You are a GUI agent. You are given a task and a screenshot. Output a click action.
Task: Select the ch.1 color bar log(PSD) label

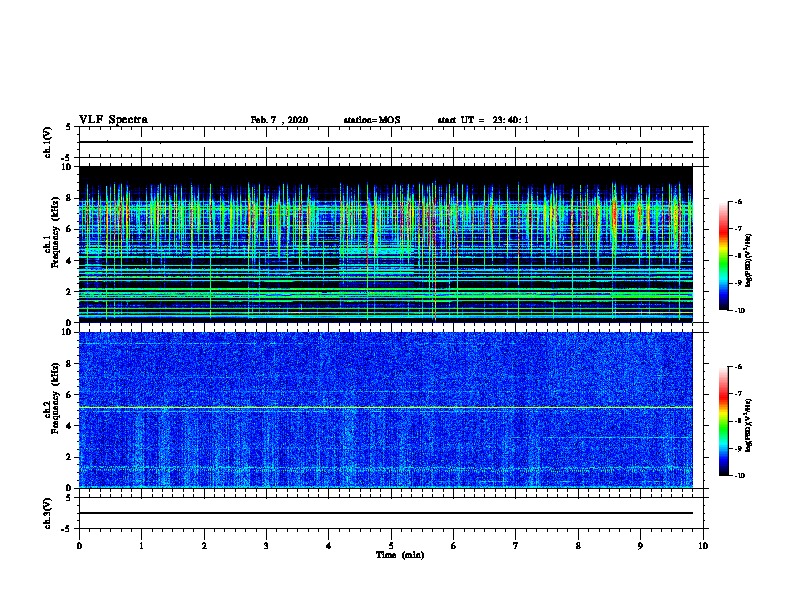(x=748, y=261)
